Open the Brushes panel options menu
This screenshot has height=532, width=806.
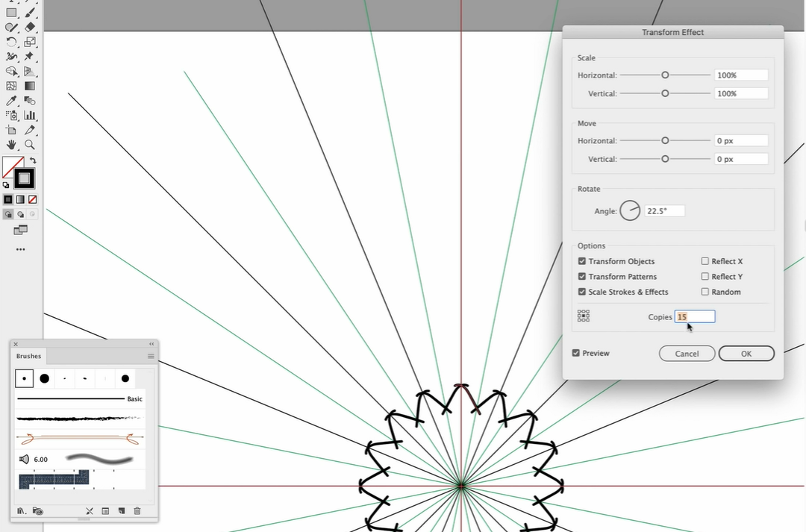pyautogui.click(x=151, y=357)
